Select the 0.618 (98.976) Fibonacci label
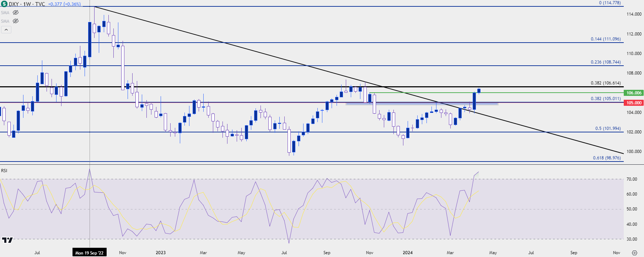644x257 pixels. click(607, 158)
